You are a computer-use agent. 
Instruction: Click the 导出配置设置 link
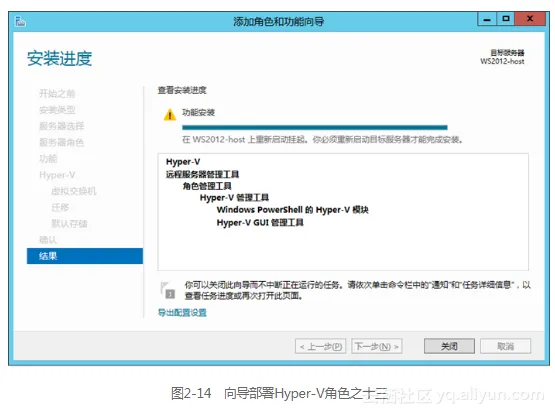pyautogui.click(x=182, y=313)
